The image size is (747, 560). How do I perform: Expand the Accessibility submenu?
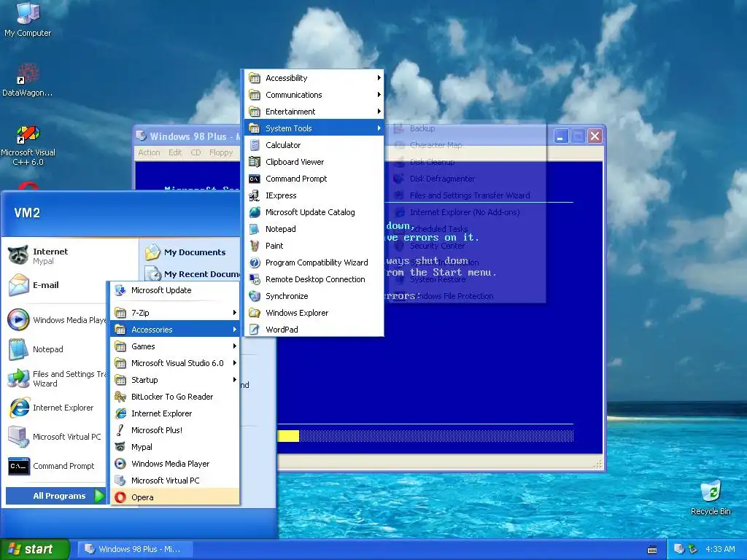(314, 78)
